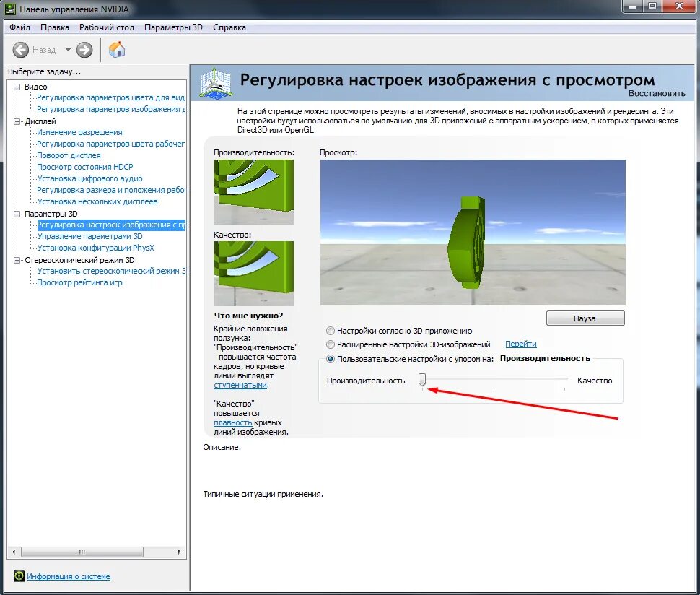The width and height of the screenshot is (700, 595).
Task: Open the Справка menu
Action: 229,27
